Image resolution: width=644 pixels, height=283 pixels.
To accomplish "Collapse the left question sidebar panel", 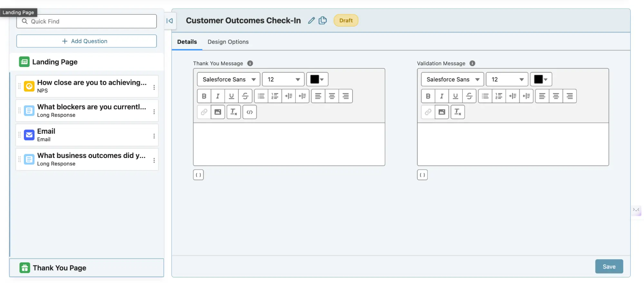I will [169, 21].
